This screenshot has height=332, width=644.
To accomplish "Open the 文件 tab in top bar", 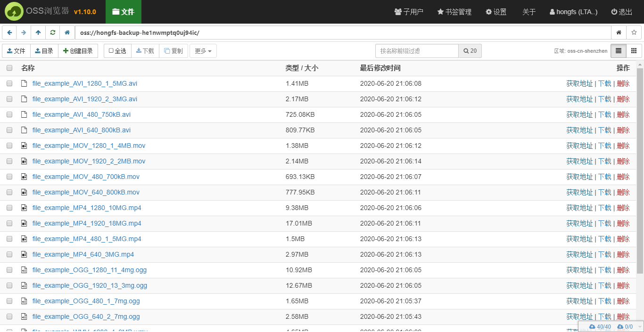I will (123, 12).
